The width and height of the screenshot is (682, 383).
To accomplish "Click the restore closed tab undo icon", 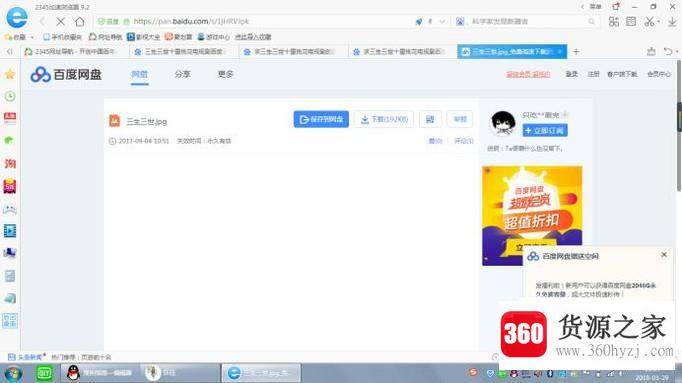I will pos(668,52).
